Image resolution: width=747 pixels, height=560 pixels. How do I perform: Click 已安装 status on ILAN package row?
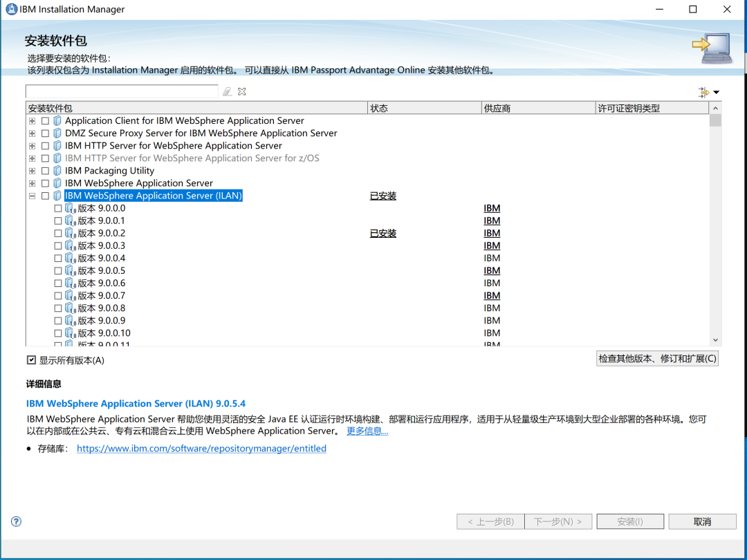(x=383, y=196)
